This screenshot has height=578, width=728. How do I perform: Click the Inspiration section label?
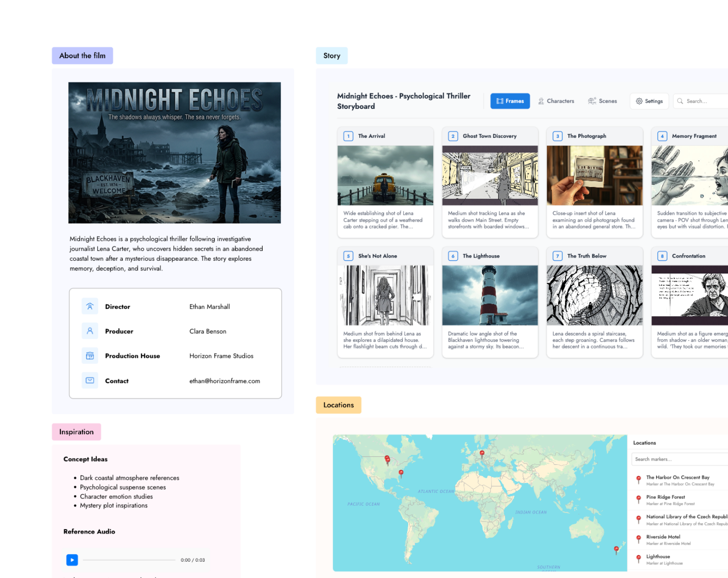[76, 432]
